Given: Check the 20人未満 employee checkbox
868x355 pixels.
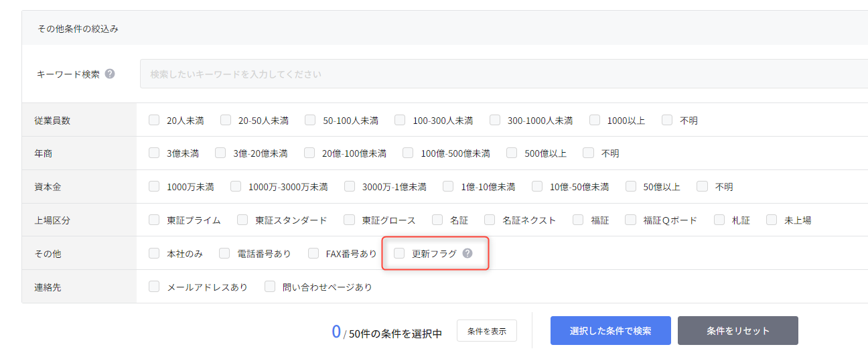Looking at the screenshot, I should click(x=154, y=120).
